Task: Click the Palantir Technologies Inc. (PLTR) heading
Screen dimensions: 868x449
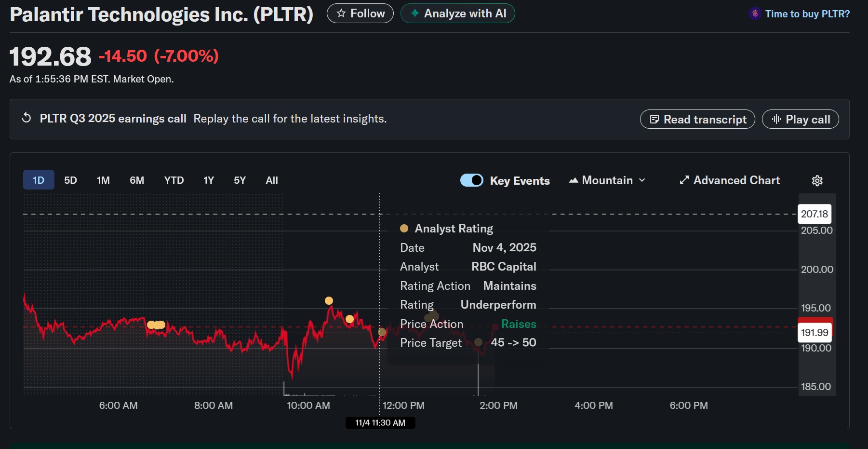Action: coord(161,14)
